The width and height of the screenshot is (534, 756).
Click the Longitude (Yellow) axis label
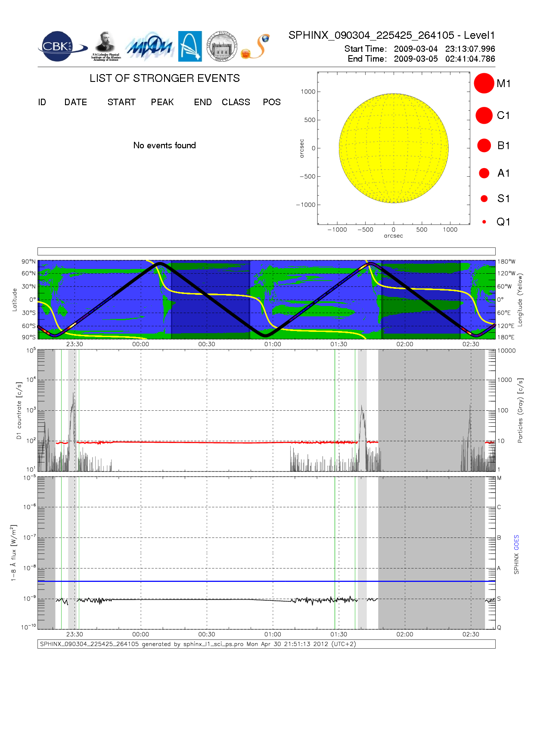tap(520, 300)
